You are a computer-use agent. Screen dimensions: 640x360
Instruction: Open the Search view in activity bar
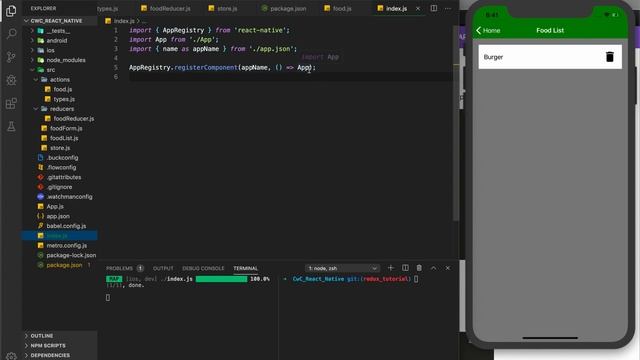(11, 33)
